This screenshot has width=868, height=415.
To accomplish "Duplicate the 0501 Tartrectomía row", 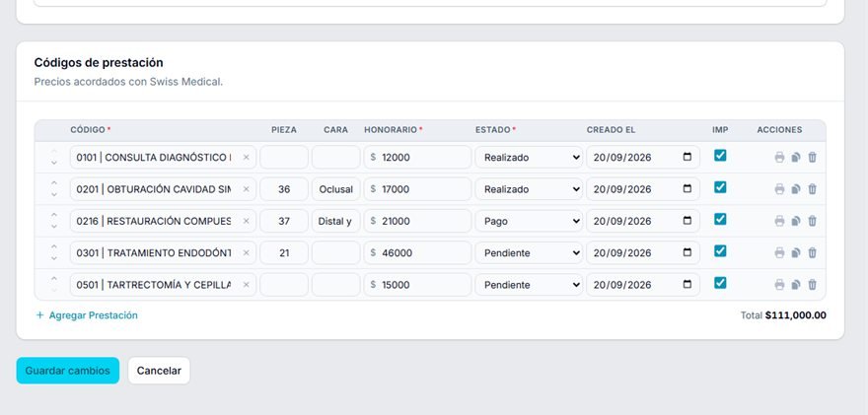I will tap(795, 285).
